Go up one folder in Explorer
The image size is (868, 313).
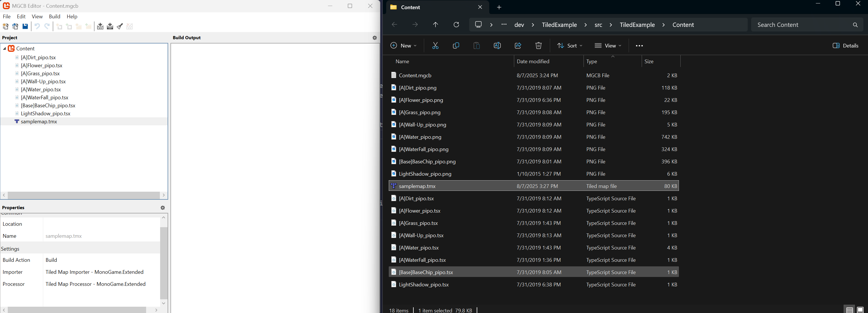pos(435,25)
